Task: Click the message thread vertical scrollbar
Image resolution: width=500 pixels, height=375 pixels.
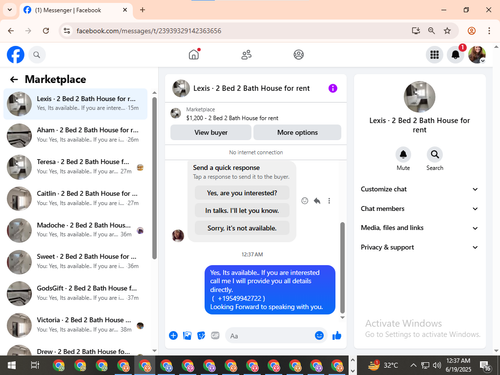Action: pyautogui.click(x=342, y=267)
